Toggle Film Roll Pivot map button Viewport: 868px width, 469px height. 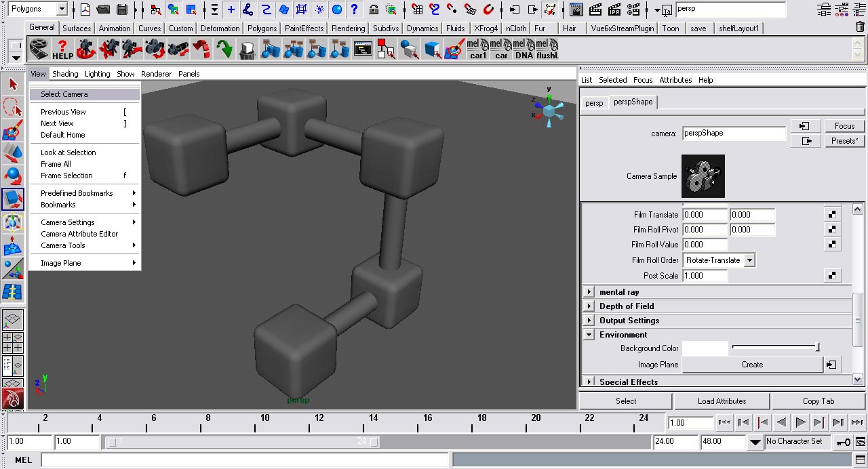(832, 230)
